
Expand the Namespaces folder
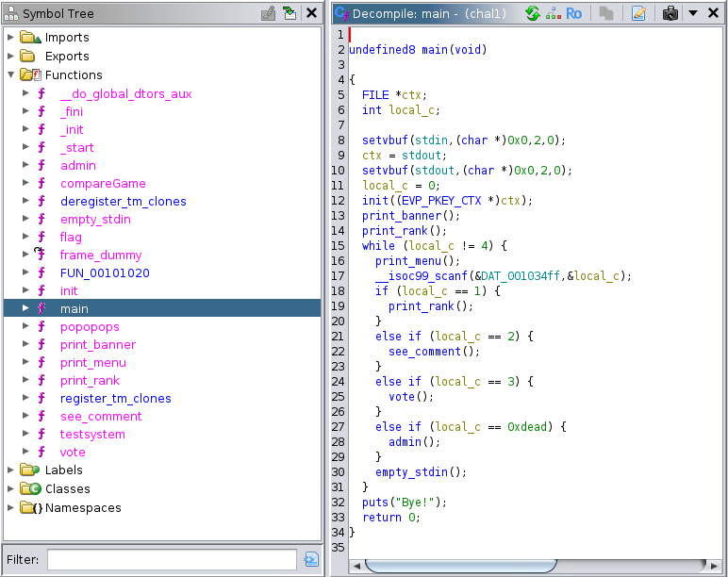(10, 508)
